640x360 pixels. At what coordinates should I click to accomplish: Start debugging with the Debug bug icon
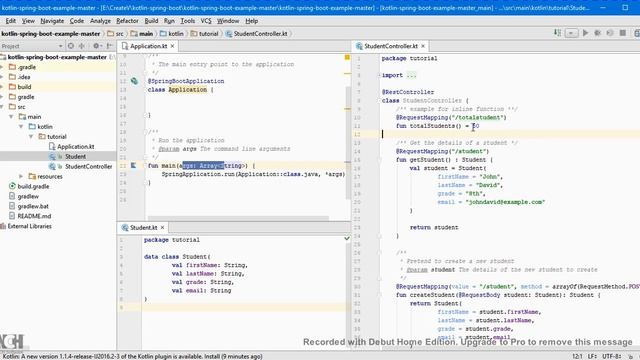pos(598,33)
